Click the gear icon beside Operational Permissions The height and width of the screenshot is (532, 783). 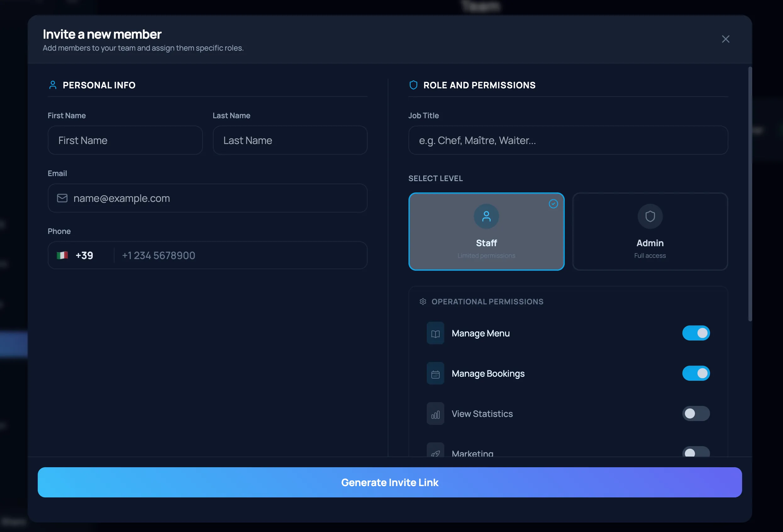pos(423,302)
